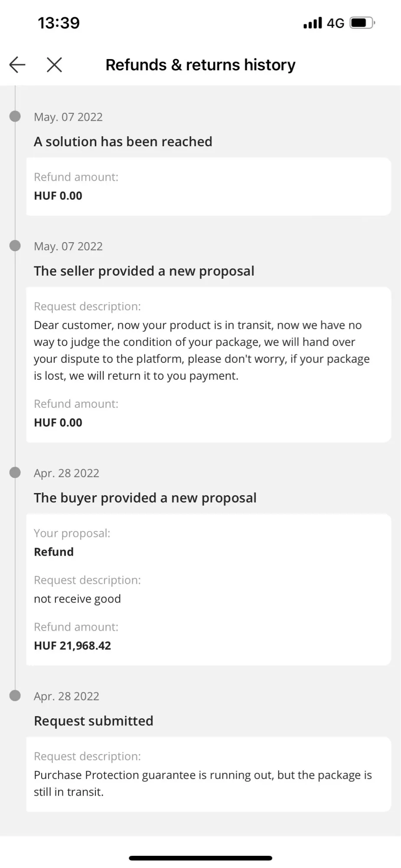Image resolution: width=401 pixels, height=868 pixels.
Task: Tap the timeline dot for 'A solution has been reached'
Action: coord(15,116)
